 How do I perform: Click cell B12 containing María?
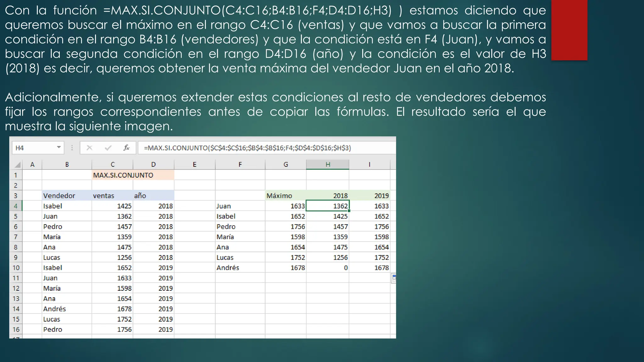click(x=67, y=288)
